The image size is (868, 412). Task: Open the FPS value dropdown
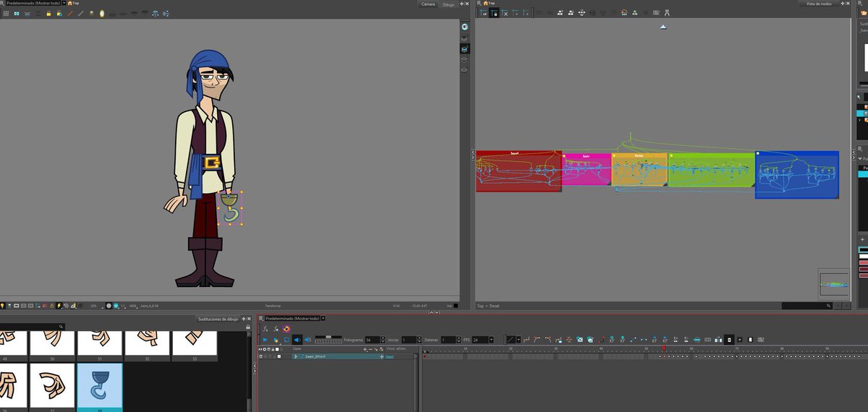click(491, 340)
